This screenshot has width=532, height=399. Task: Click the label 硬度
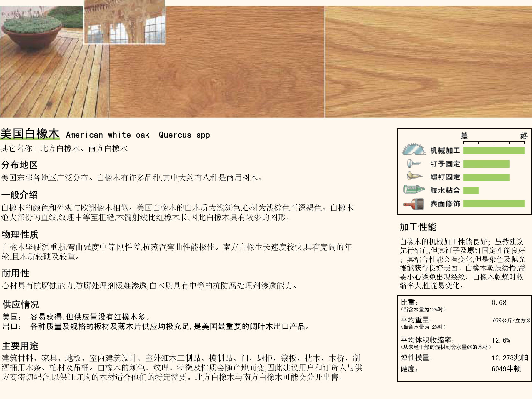click(x=409, y=369)
